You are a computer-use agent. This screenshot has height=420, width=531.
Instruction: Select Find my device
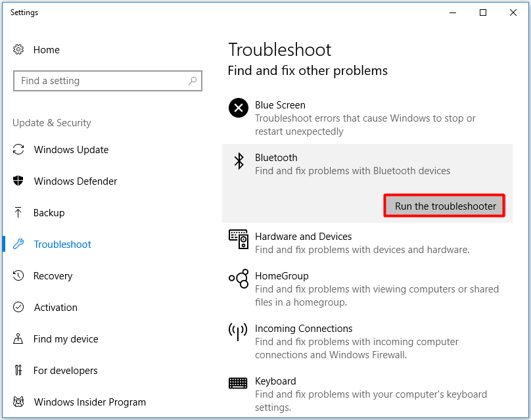[x=66, y=339]
